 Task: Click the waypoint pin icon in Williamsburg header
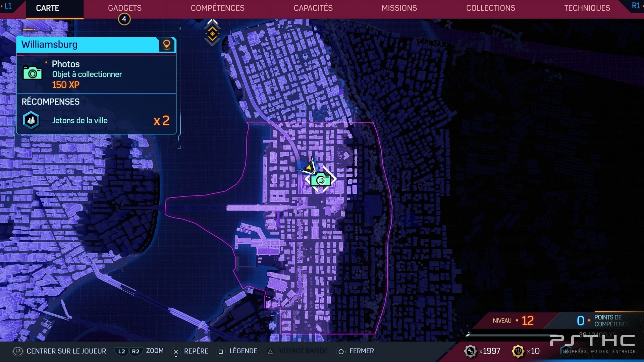coord(166,44)
